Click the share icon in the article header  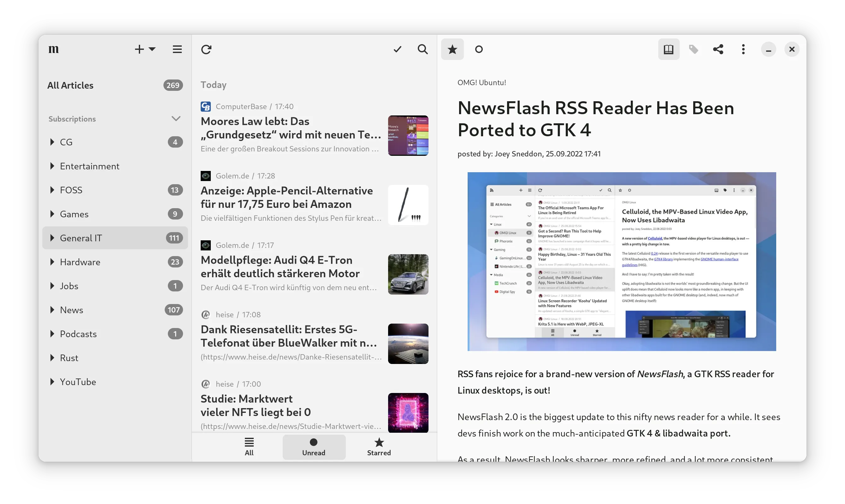coord(718,49)
